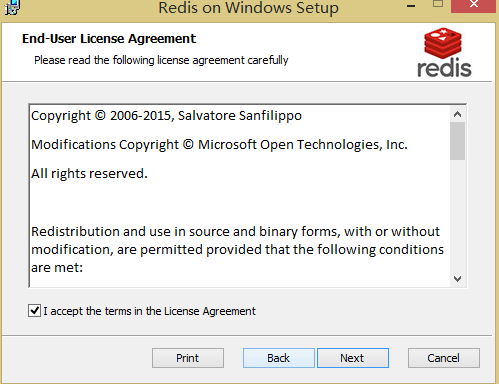Screen dimensions: 499x384
Task: Maximize the Redis Setup window
Action: (x=438, y=4)
